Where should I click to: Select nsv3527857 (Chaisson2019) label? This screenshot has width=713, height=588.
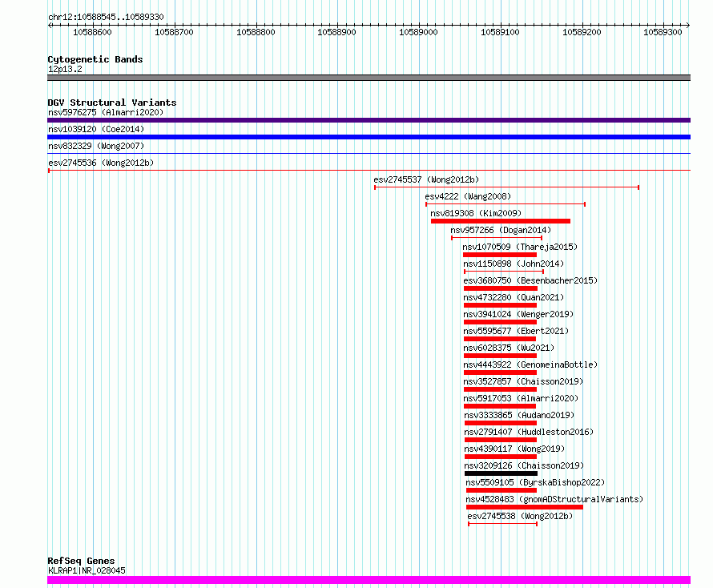(523, 381)
